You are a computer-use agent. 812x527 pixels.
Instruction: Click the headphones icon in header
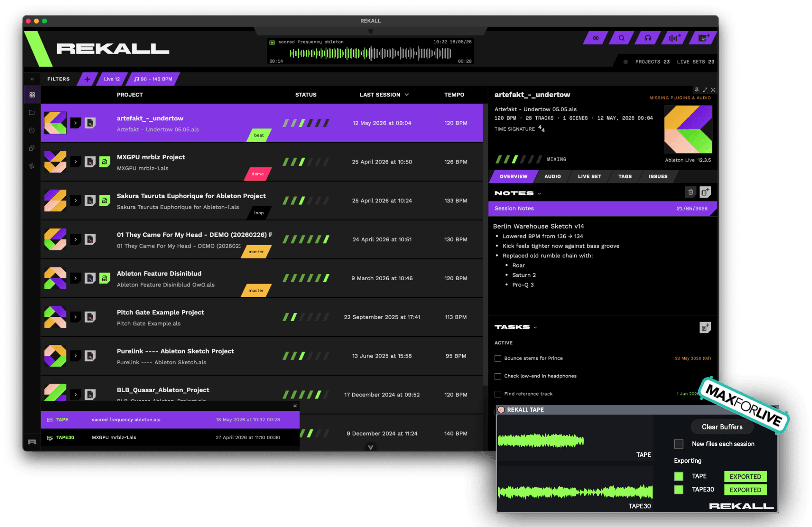click(x=647, y=38)
